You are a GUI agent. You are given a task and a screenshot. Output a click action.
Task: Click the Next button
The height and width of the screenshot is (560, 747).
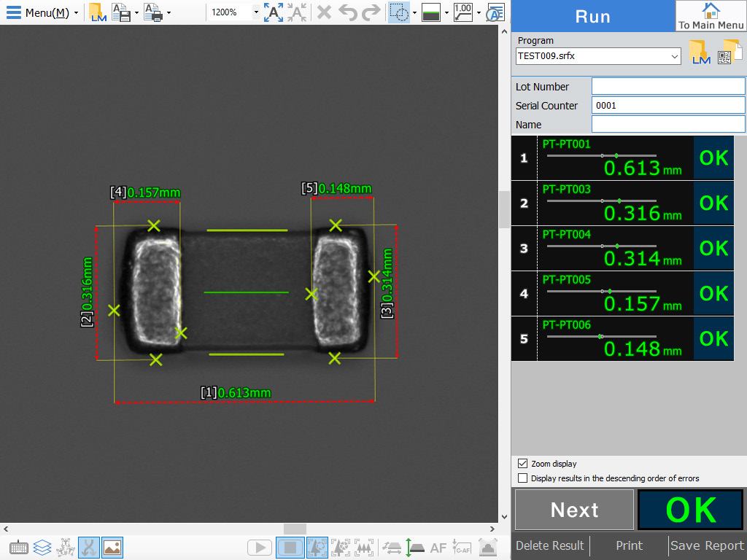[x=574, y=510]
